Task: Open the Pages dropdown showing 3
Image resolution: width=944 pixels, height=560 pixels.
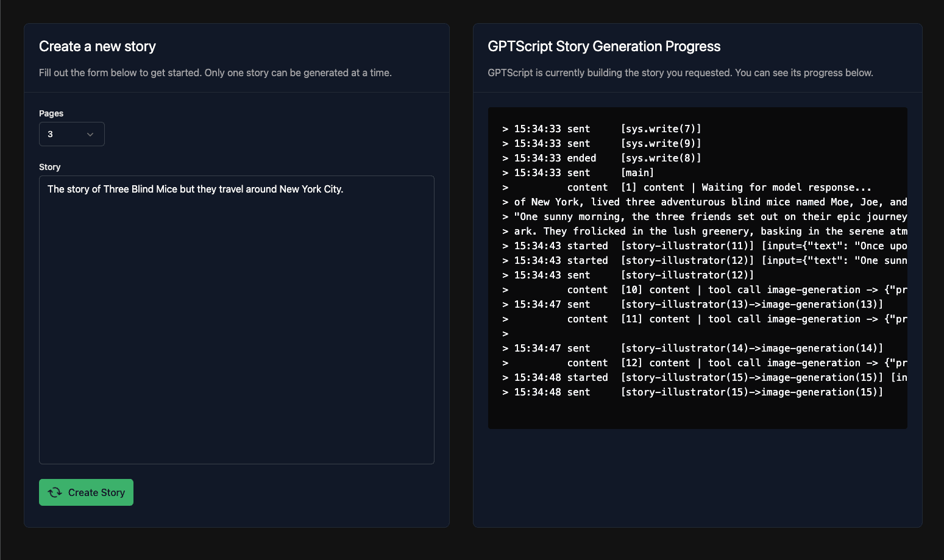Action: coord(72,134)
